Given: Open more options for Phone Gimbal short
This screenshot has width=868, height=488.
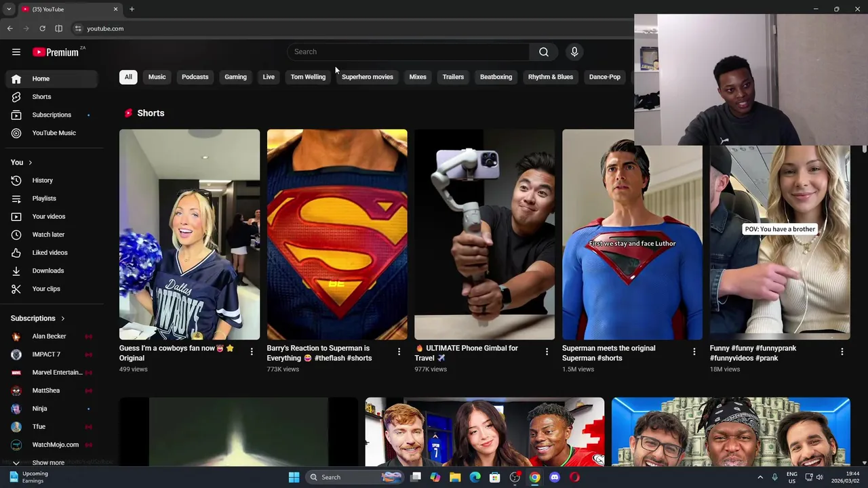Looking at the screenshot, I should (x=547, y=352).
